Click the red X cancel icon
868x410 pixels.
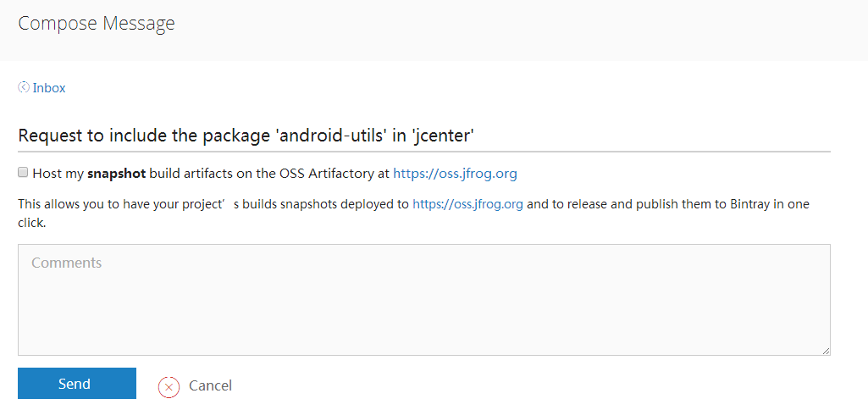pyautogui.click(x=169, y=387)
